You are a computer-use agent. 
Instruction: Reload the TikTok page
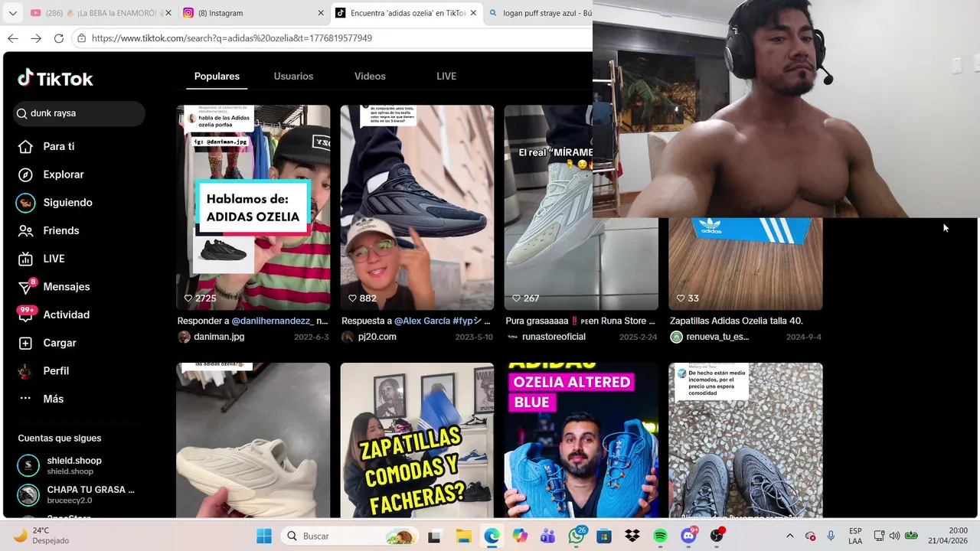tap(59, 38)
